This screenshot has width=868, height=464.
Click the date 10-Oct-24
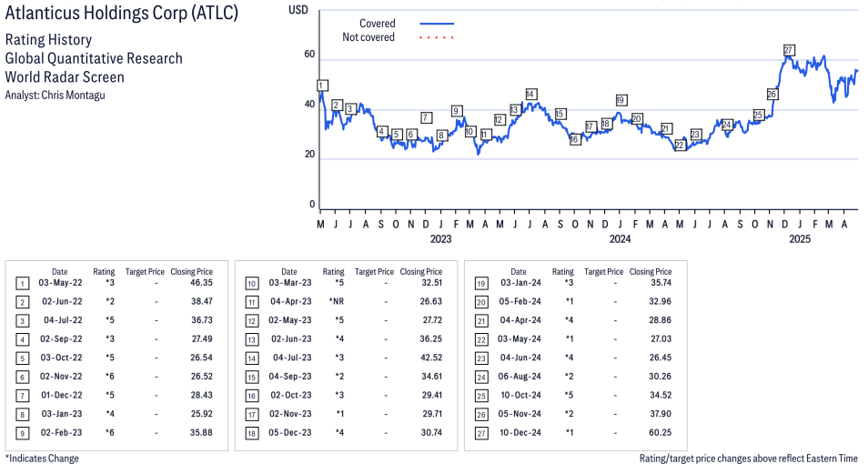pos(521,396)
